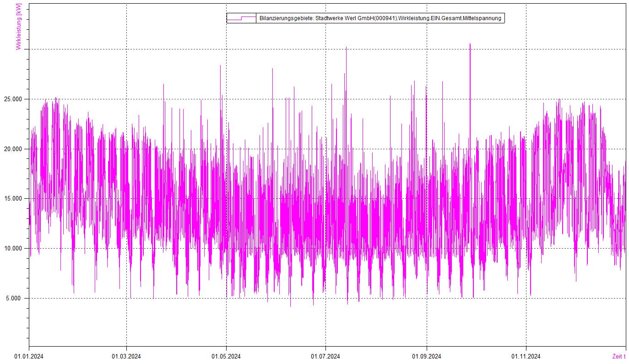629x364 pixels.
Task: Click the 01.03.2024 date label
Action: click(x=126, y=356)
